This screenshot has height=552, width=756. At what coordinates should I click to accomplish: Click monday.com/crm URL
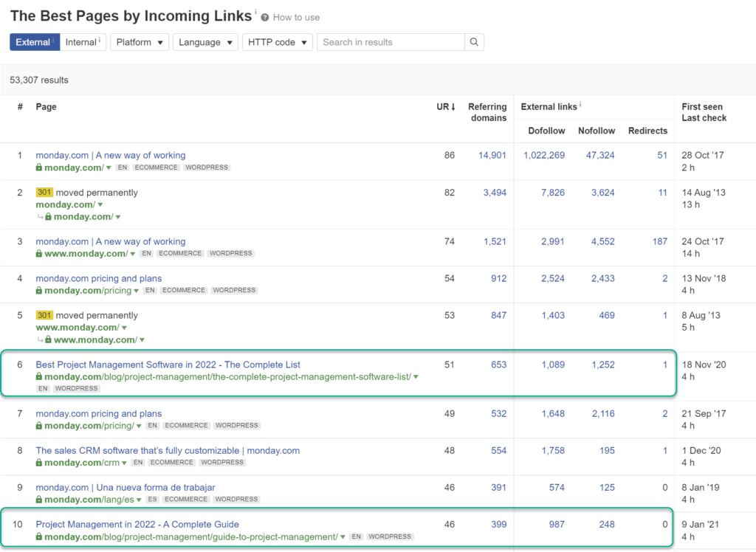coord(82,462)
